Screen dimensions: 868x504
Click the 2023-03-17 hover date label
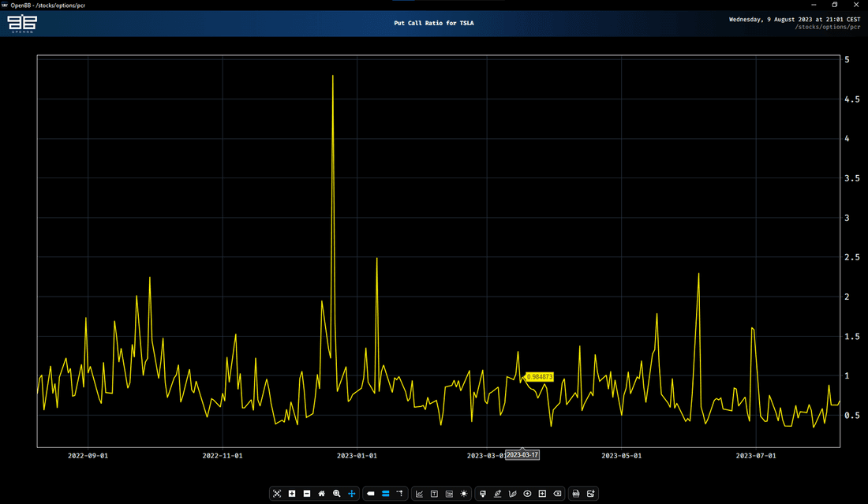point(522,455)
